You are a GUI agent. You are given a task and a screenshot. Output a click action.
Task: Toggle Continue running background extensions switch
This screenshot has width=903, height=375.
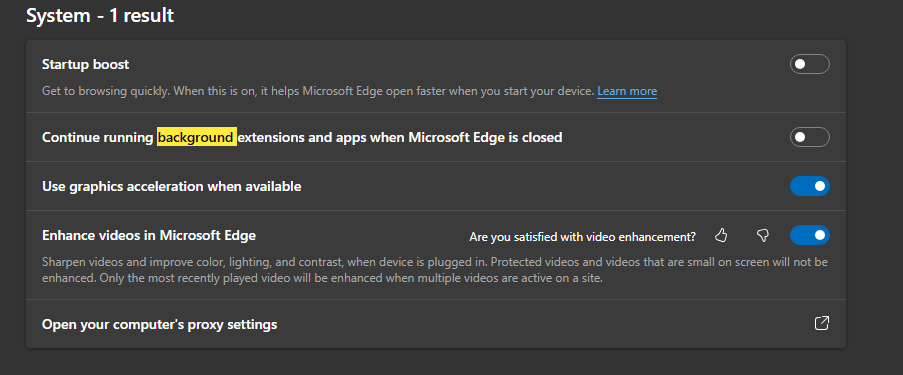point(809,137)
